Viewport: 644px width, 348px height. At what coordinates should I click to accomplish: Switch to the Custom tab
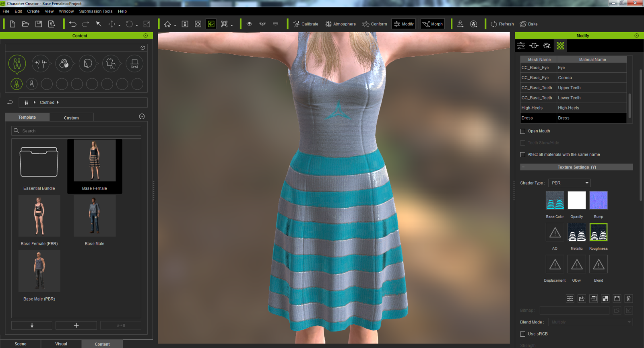pyautogui.click(x=71, y=117)
